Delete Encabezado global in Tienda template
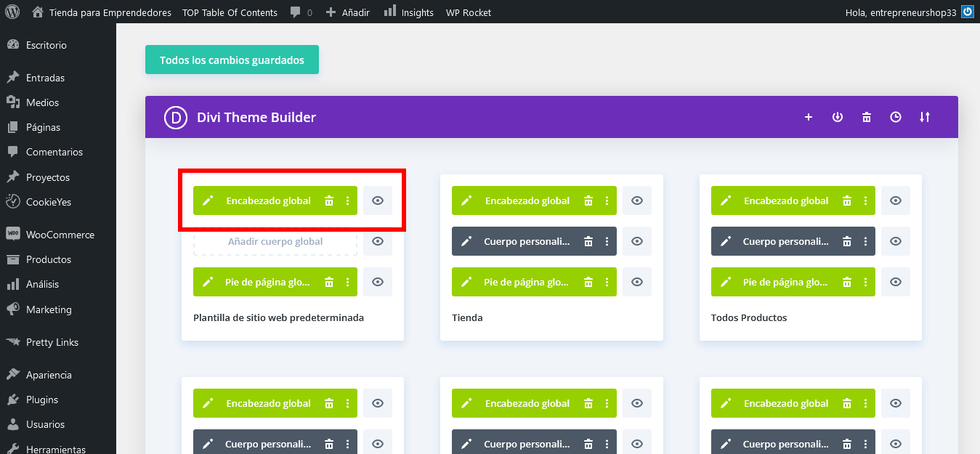Screen dimensions: 980x454 click(x=588, y=200)
